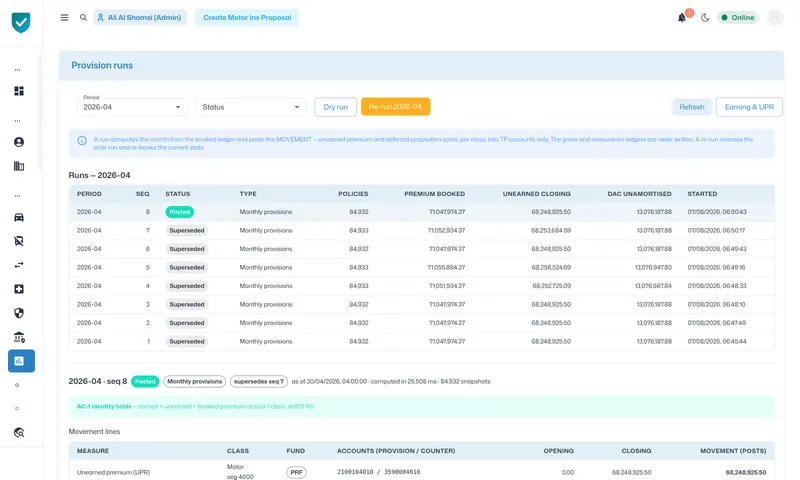Click Superseded badge in seq 1 row
The image size is (800, 480).
click(x=187, y=341)
